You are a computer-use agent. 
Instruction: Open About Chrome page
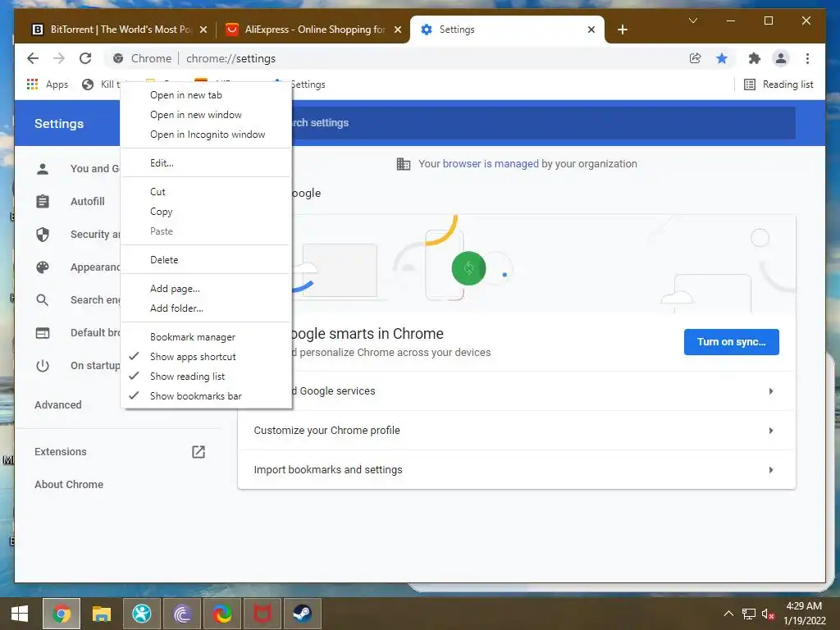69,484
